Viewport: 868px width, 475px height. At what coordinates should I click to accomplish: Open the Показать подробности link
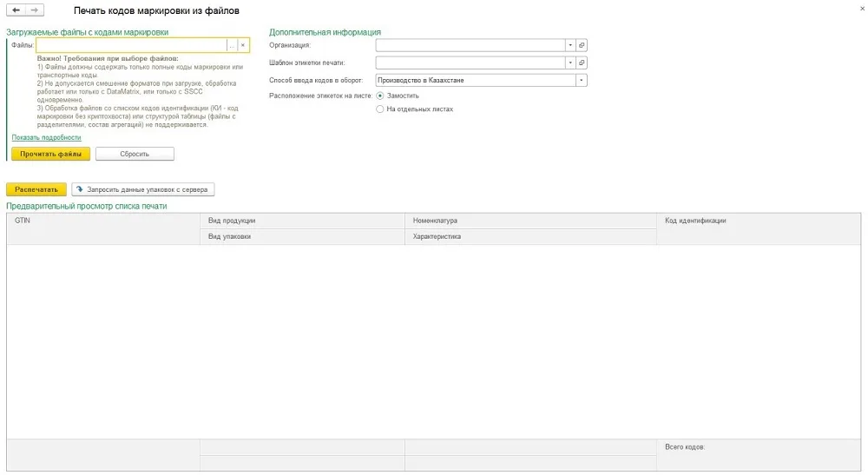[47, 137]
